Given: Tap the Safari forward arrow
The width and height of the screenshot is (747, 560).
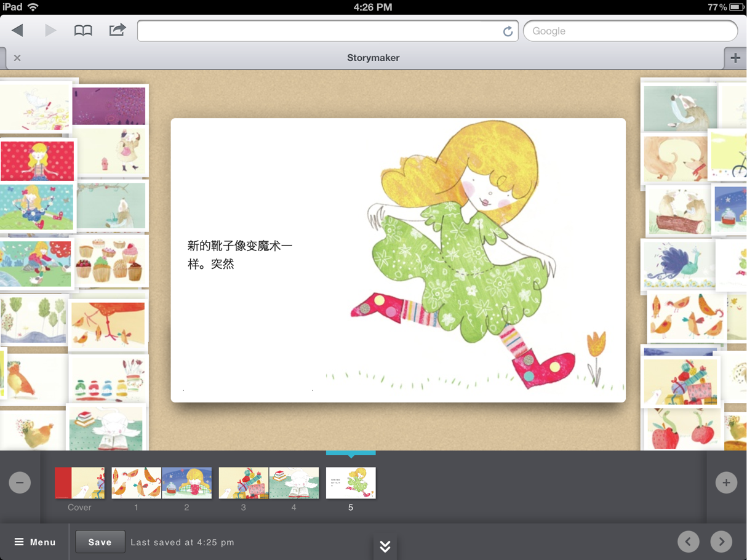Looking at the screenshot, I should click(50, 30).
